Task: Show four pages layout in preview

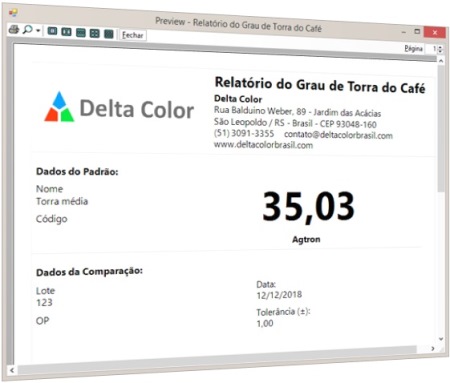Action: pyautogui.click(x=95, y=33)
